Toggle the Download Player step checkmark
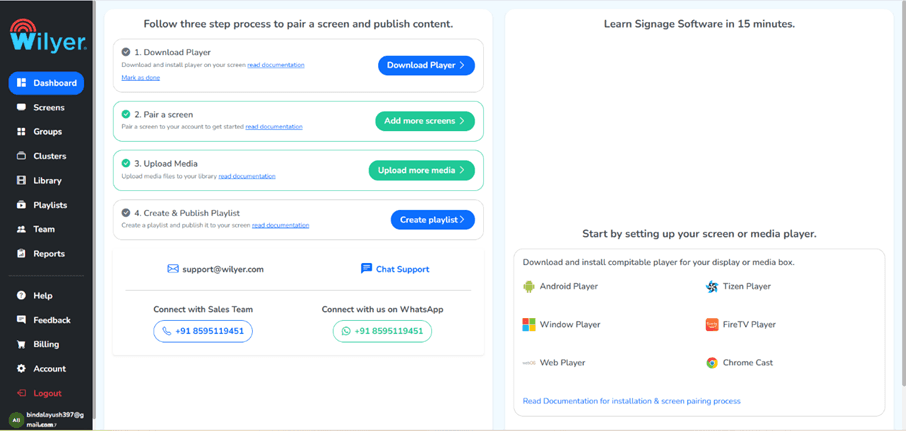Image resolution: width=906 pixels, height=431 pixels. point(125,52)
